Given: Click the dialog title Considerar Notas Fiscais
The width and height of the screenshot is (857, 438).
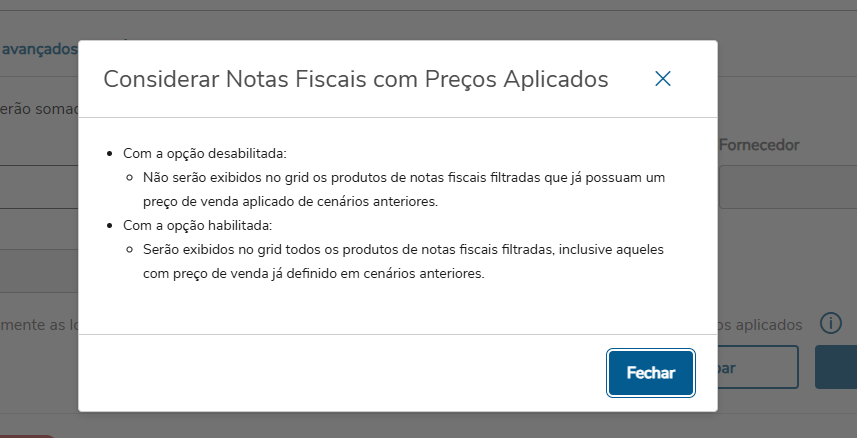Looking at the screenshot, I should point(356,80).
